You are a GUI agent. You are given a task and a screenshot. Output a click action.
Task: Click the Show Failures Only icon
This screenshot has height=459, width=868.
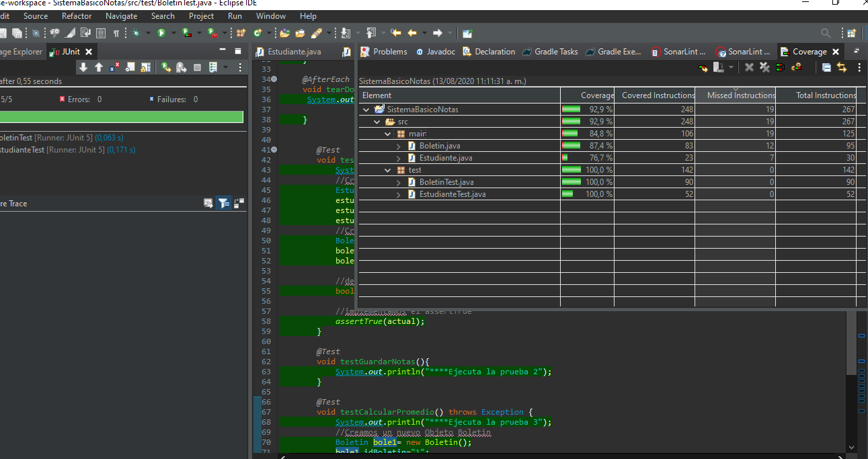click(114, 67)
